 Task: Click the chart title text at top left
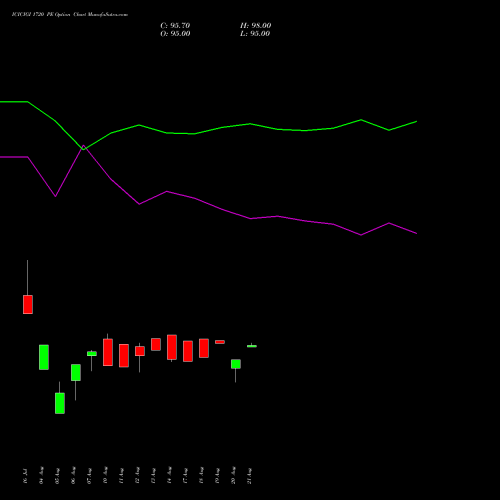(x=70, y=15)
